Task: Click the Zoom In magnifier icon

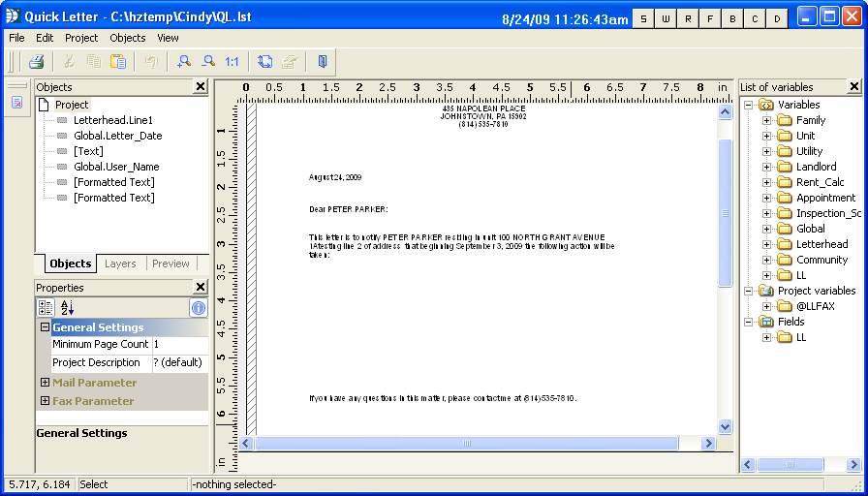Action: 183,62
